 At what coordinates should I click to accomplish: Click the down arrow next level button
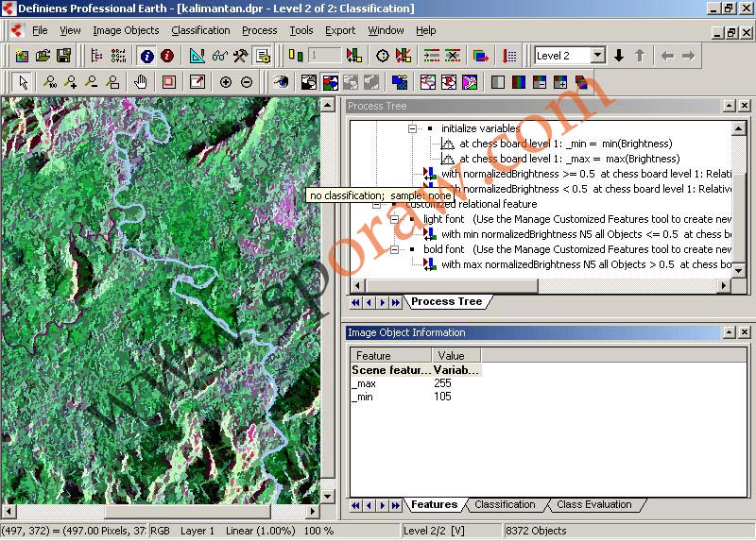[x=619, y=56]
